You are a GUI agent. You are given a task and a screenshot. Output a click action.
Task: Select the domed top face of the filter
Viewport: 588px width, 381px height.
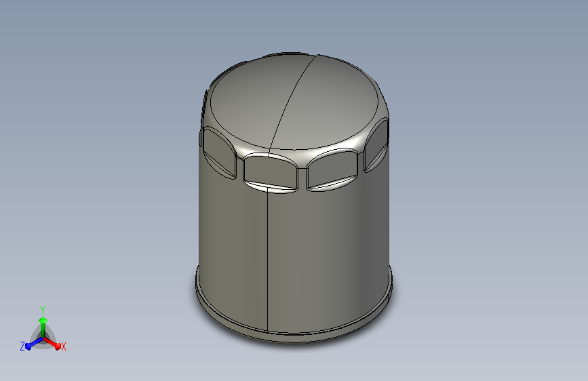[294, 102]
